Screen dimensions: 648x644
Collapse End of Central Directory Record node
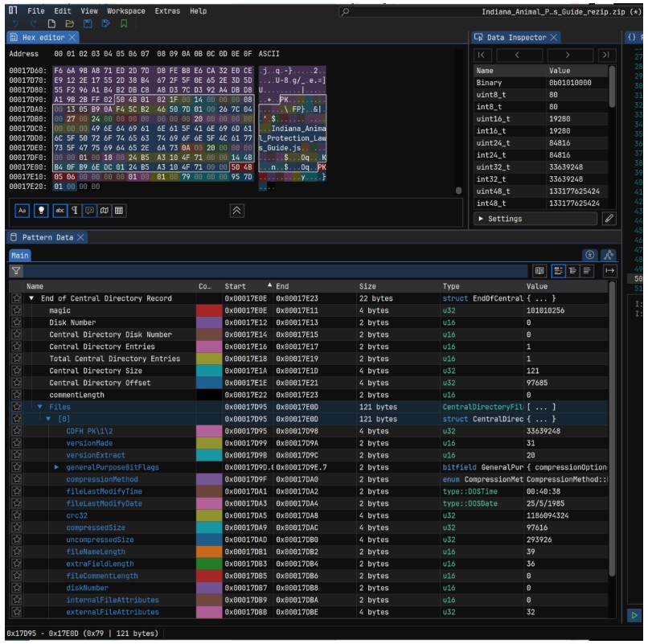(31, 298)
